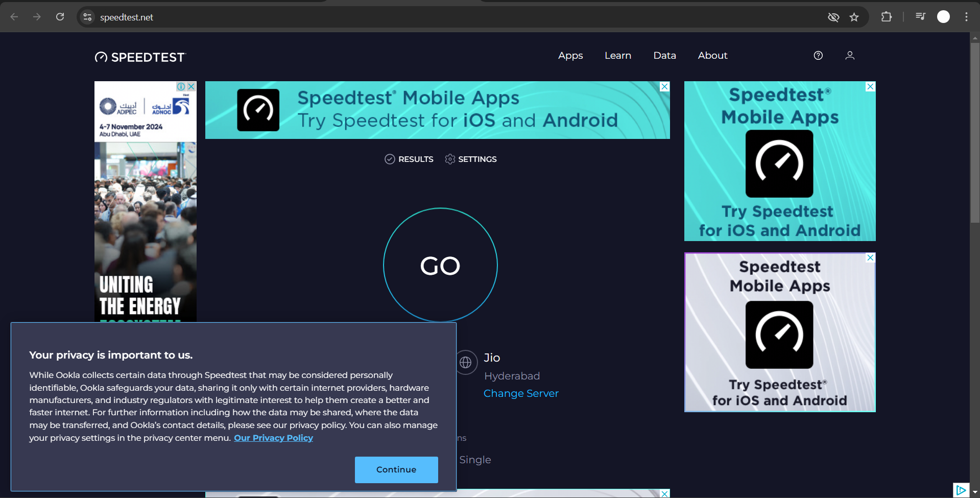Close the ADIPEC ad on the left

(191, 86)
